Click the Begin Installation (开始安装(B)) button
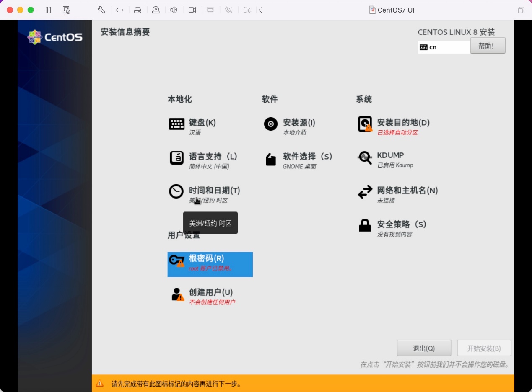 point(484,348)
